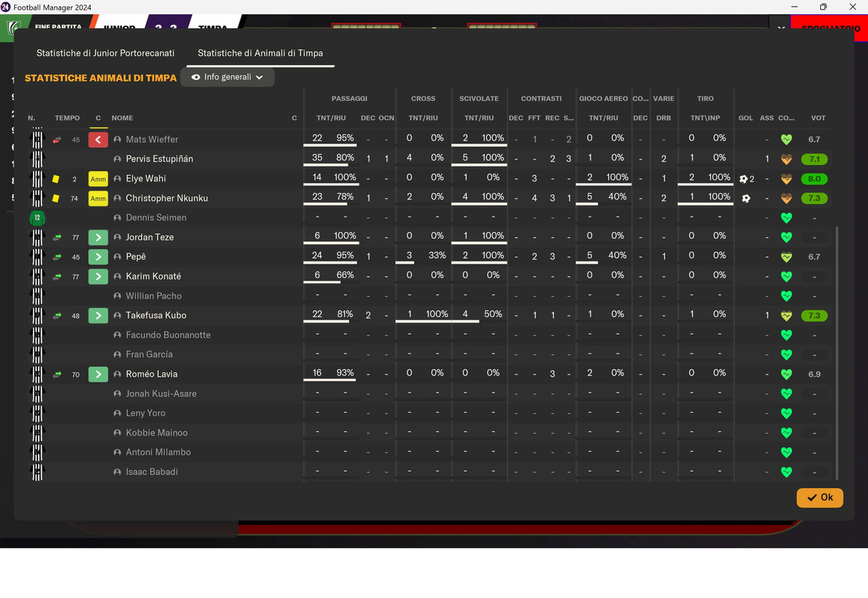Click the FINE PARTITA label behind dialog
This screenshot has width=868, height=598.
pos(58,27)
